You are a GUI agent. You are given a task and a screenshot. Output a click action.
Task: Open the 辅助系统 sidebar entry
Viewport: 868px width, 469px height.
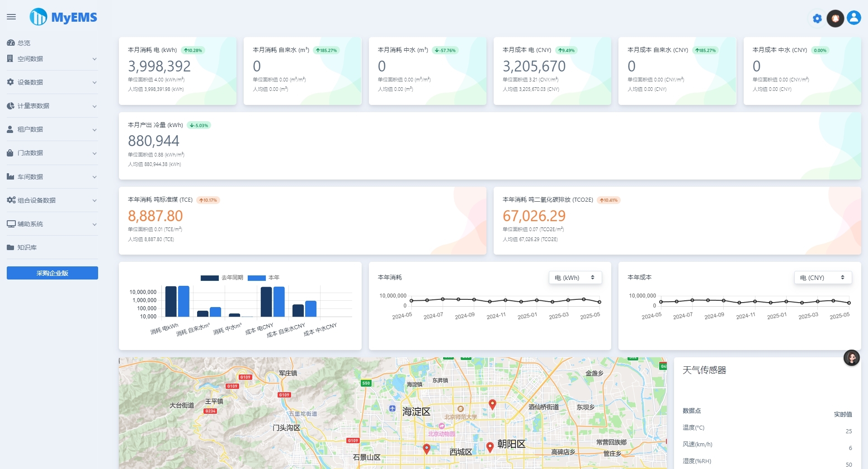point(30,224)
